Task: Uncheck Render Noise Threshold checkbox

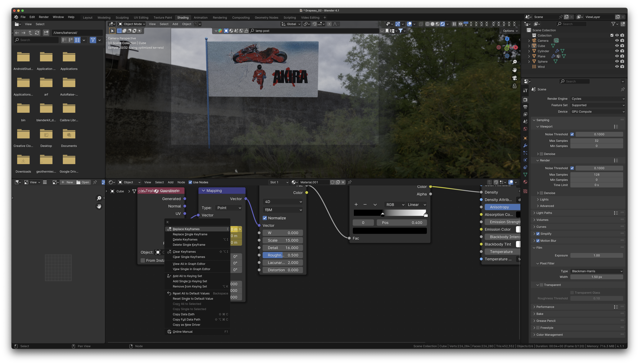Action: (x=572, y=168)
